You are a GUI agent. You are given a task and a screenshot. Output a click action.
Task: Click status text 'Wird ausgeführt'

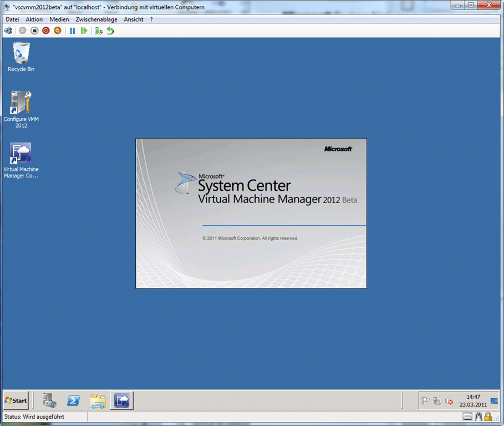click(43, 417)
